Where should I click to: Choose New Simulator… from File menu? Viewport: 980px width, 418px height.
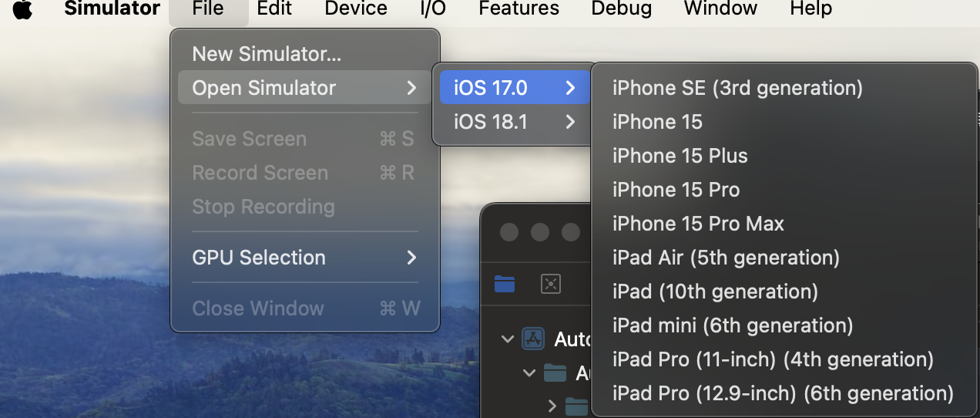[x=304, y=54]
